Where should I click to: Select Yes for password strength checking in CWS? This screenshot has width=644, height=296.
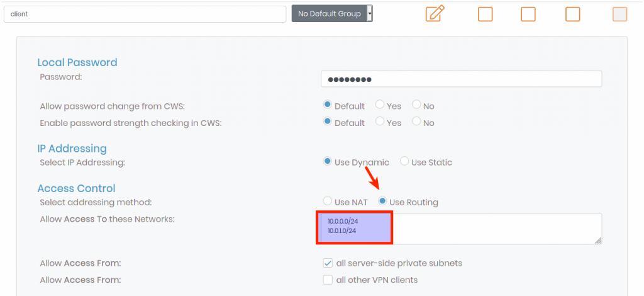(x=380, y=122)
